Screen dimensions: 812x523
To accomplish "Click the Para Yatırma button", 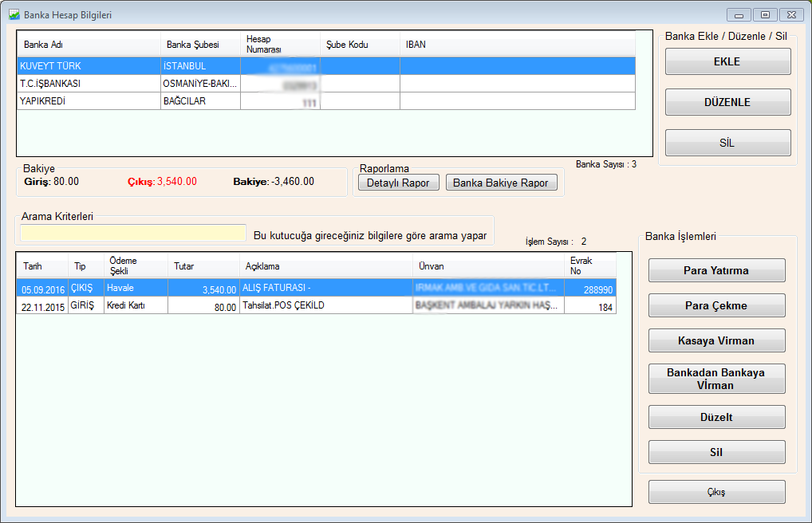I will tap(717, 270).
